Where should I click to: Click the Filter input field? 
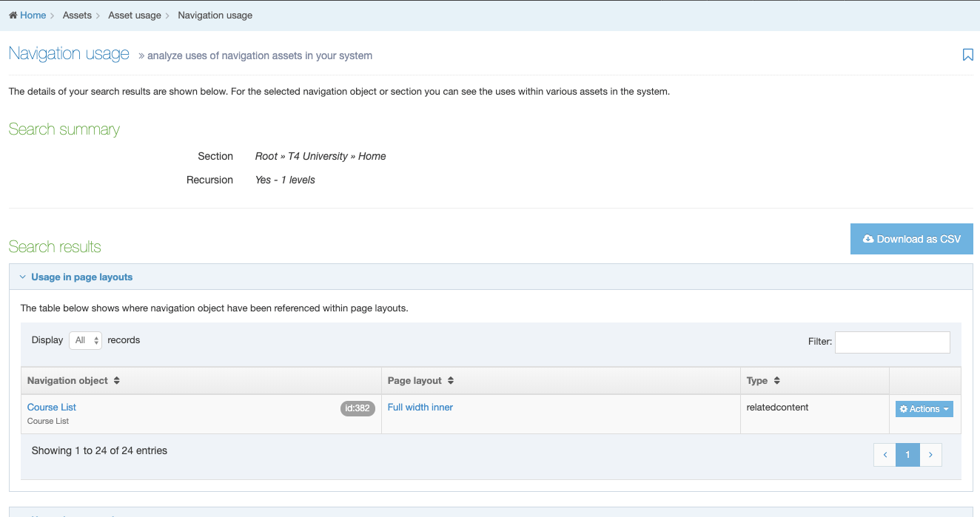tap(892, 342)
